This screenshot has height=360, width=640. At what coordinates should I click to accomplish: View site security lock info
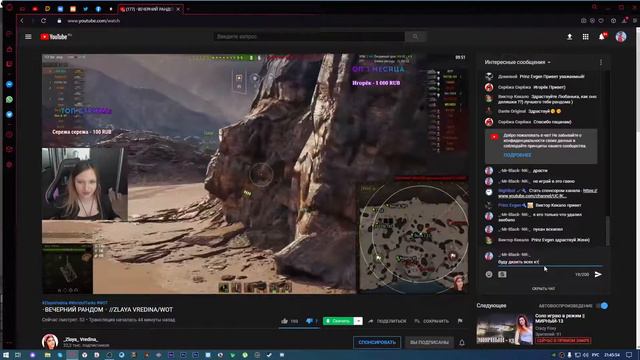[x=59, y=20]
